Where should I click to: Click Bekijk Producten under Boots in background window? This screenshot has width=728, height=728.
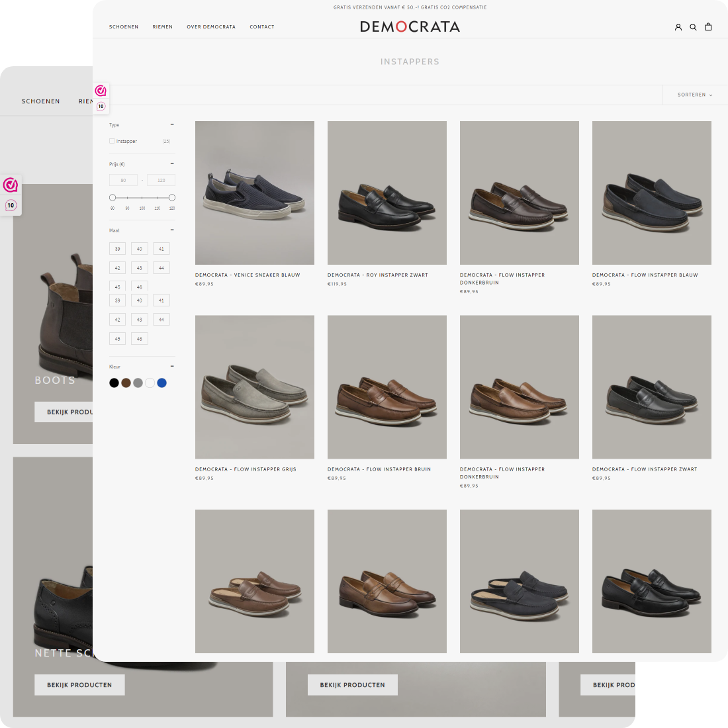click(x=64, y=412)
